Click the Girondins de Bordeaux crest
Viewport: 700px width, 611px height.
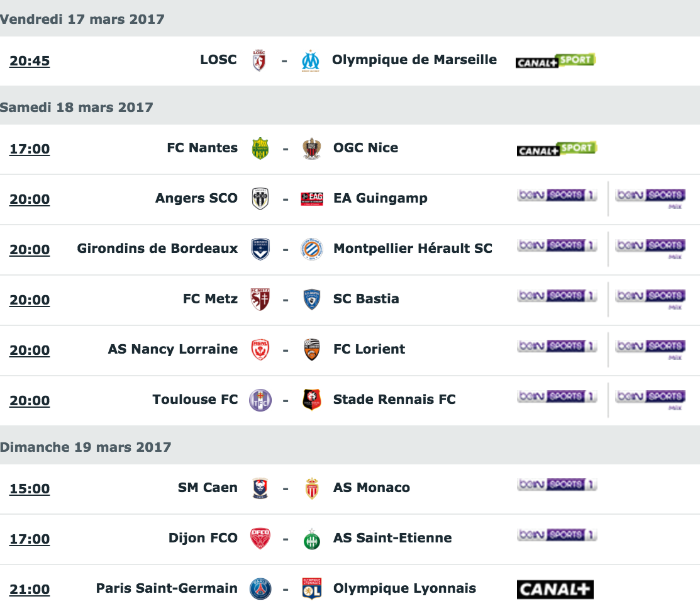tap(260, 249)
